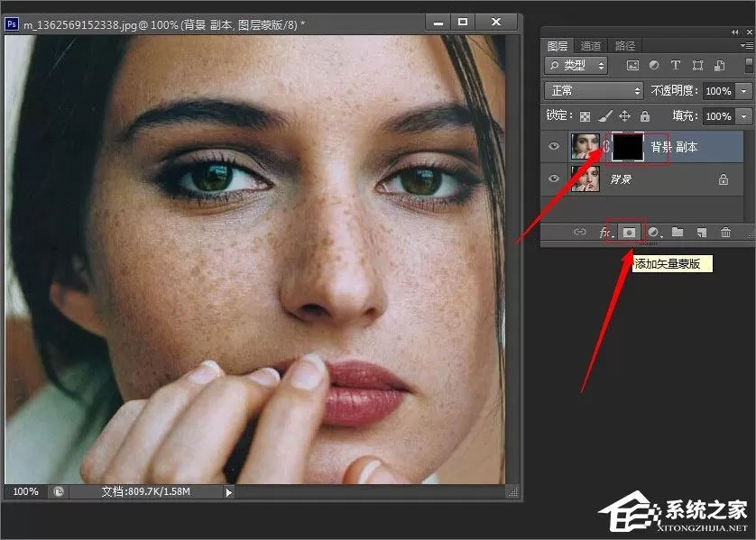Create a new layer group folder

tap(678, 233)
